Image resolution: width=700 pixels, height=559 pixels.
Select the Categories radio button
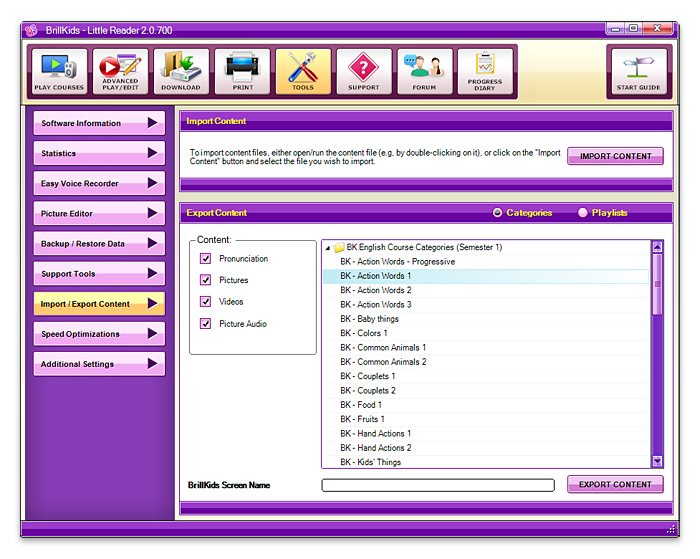coord(497,213)
